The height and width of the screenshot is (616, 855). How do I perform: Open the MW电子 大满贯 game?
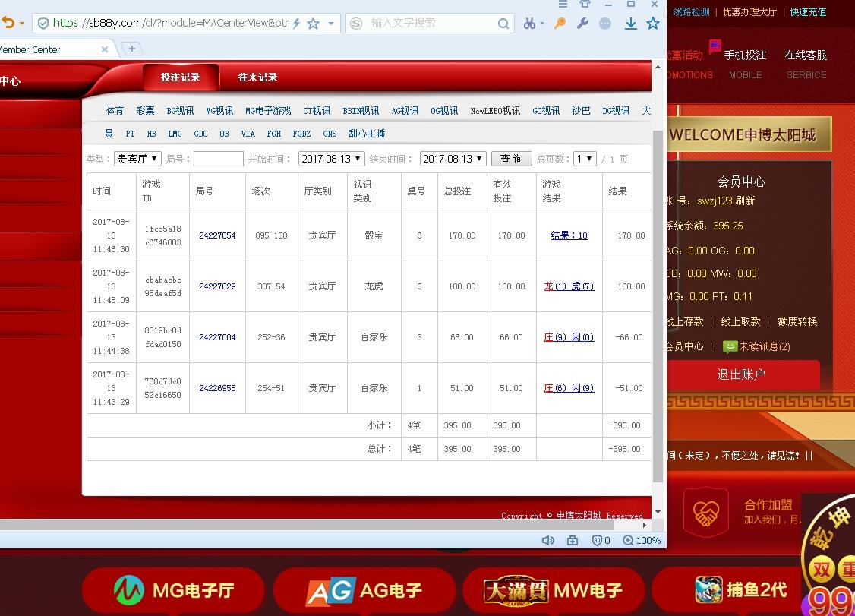[x=554, y=589]
